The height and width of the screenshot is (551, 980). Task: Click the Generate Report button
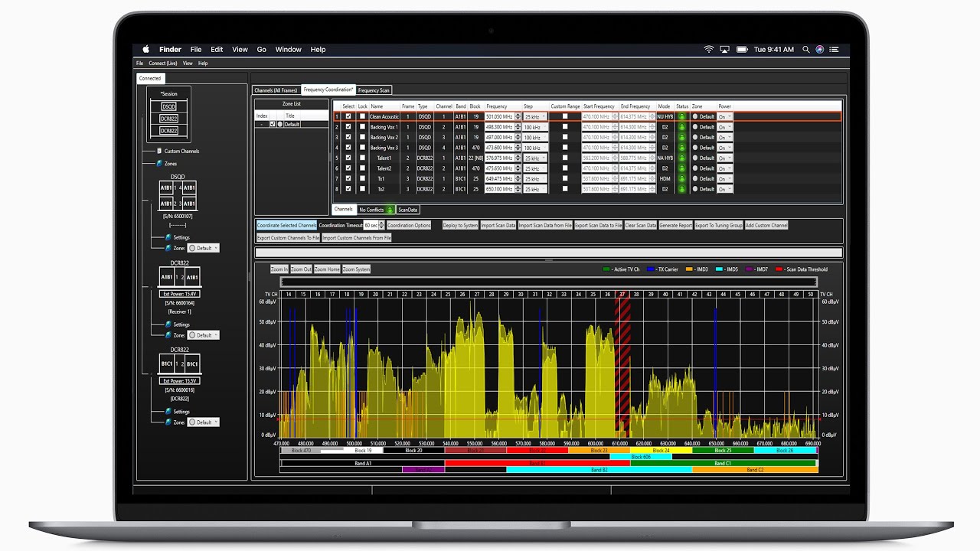[675, 226]
